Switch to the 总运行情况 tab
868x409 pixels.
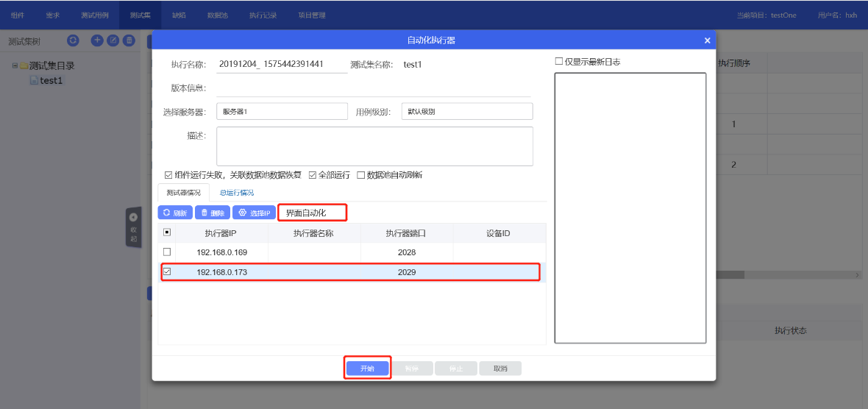tap(237, 193)
